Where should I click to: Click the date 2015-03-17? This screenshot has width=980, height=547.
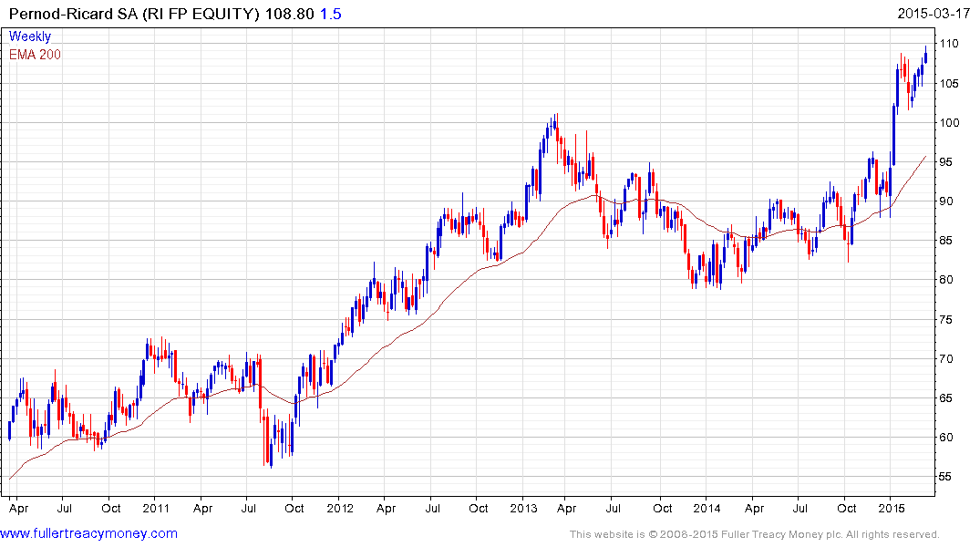pos(934,14)
